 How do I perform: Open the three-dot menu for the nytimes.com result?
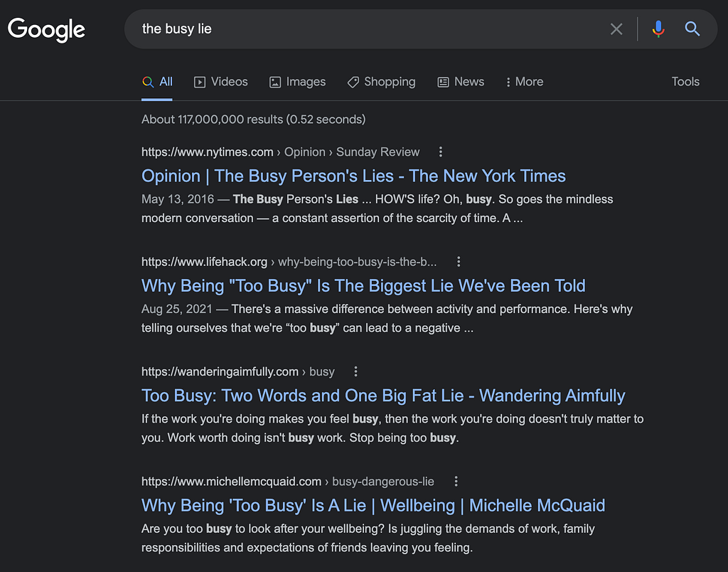coord(441,152)
